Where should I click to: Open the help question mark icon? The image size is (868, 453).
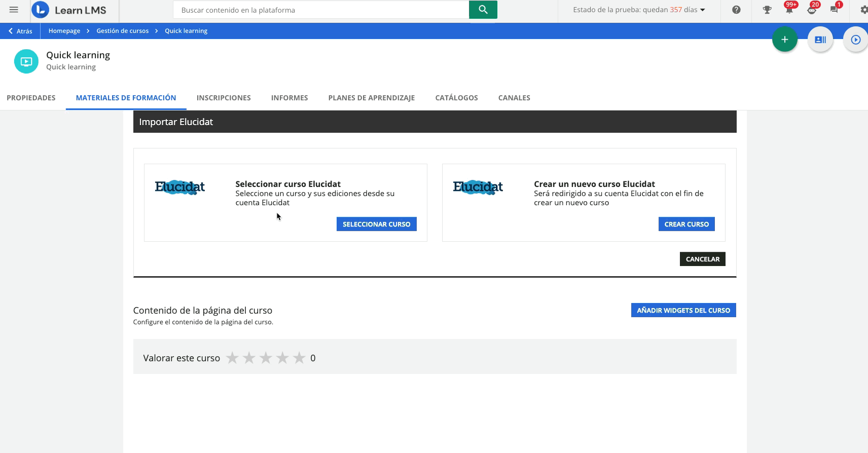pos(736,10)
